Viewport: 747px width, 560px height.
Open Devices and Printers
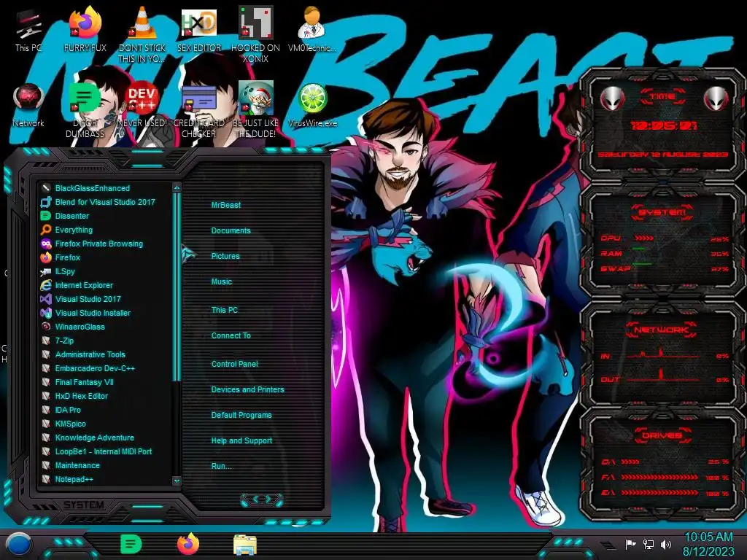tap(247, 389)
